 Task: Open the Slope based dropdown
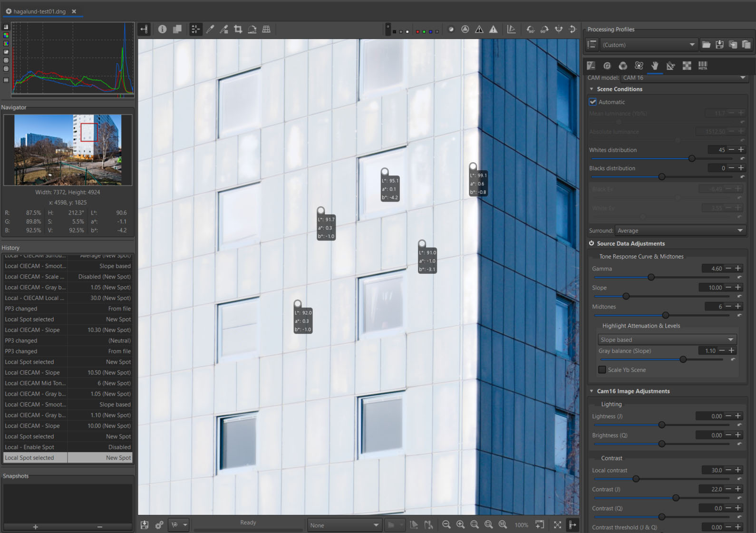667,339
